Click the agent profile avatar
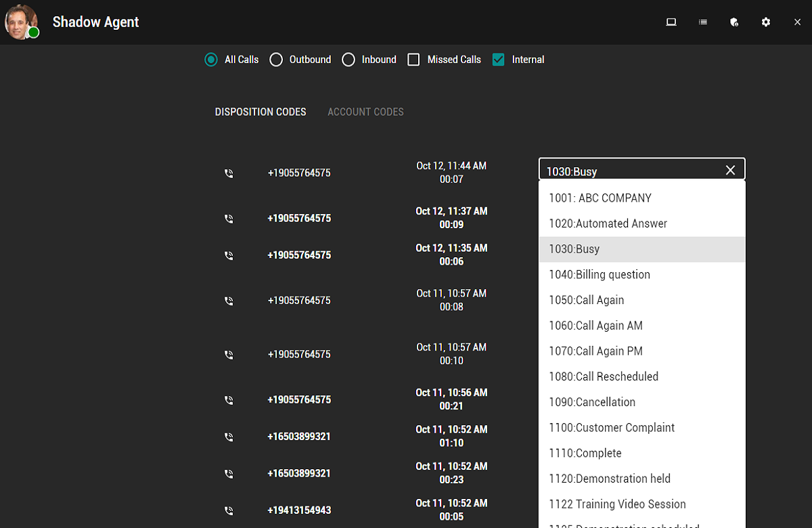 click(20, 22)
